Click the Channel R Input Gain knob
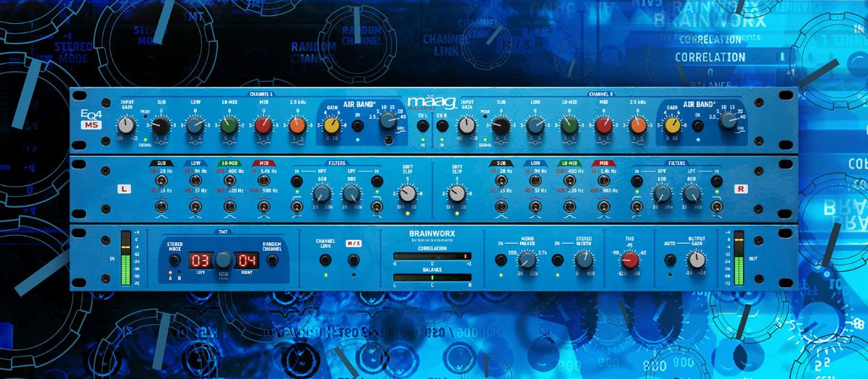868x379 pixels. pos(468,126)
